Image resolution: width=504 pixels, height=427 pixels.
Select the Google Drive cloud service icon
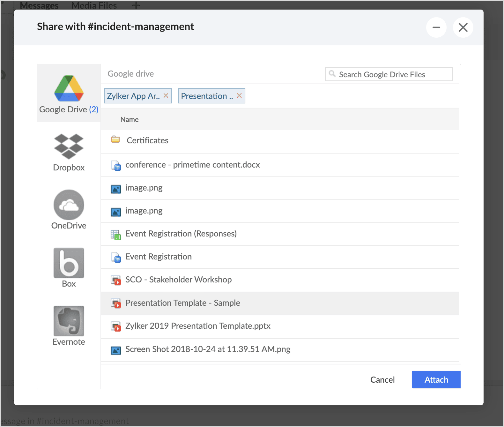[69, 88]
